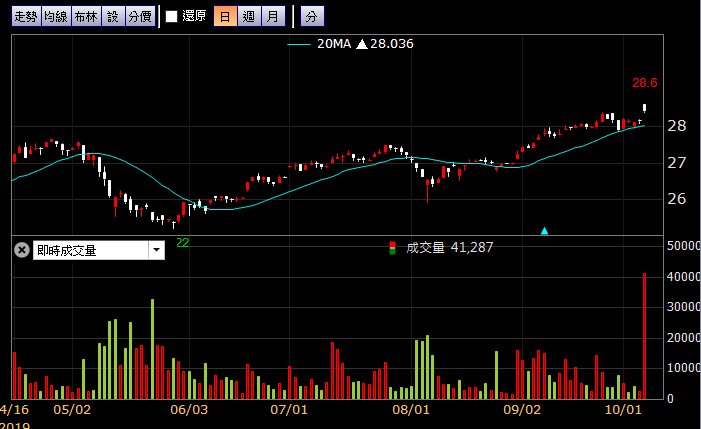Click the 26 price axis label
701x429 pixels.
pyautogui.click(x=677, y=199)
